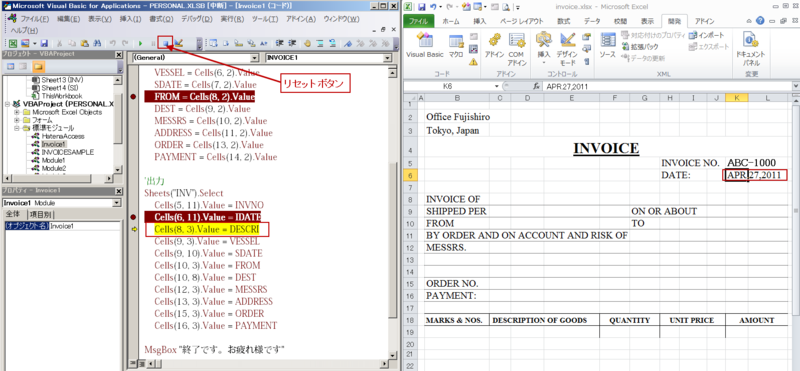Click View Microsoft Excel icon in VBA toolbar
800x371 pixels.
(x=13, y=43)
